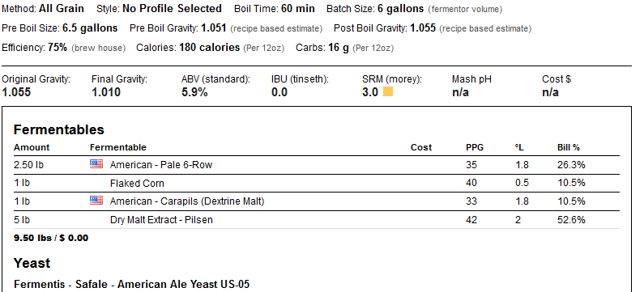The image size is (644, 292).
Task: Click the Fermentables section heading
Action: point(59,129)
